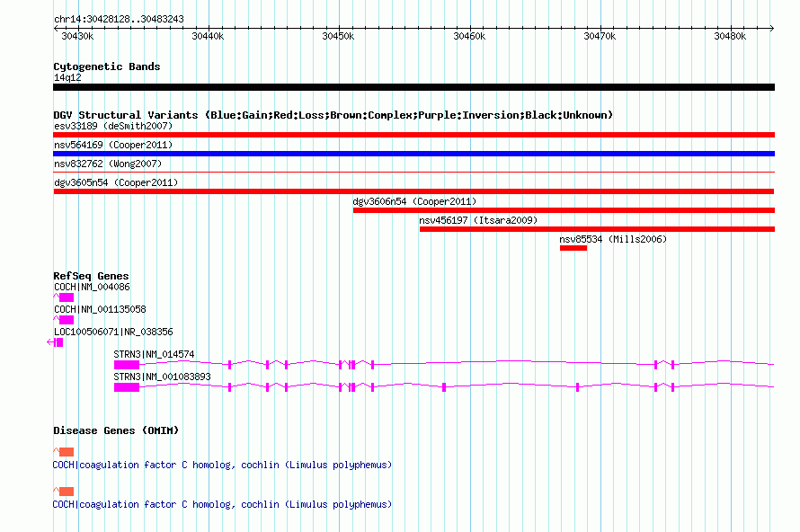
Task: Click the esv33189 (deSmith2007) red loss bar
Action: tap(413, 135)
